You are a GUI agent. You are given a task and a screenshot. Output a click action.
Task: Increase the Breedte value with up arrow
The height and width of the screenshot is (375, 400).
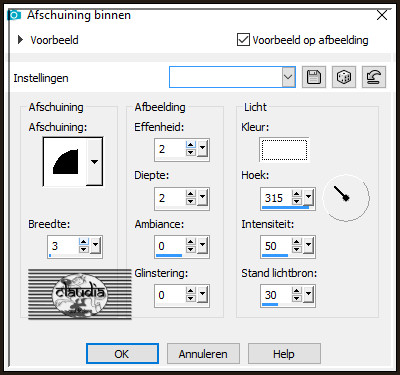[84, 242]
